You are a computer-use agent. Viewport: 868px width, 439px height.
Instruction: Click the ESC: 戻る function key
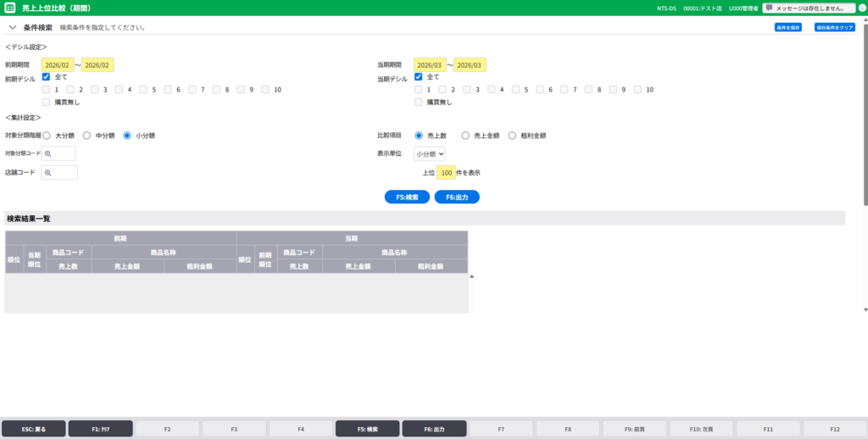(34, 429)
